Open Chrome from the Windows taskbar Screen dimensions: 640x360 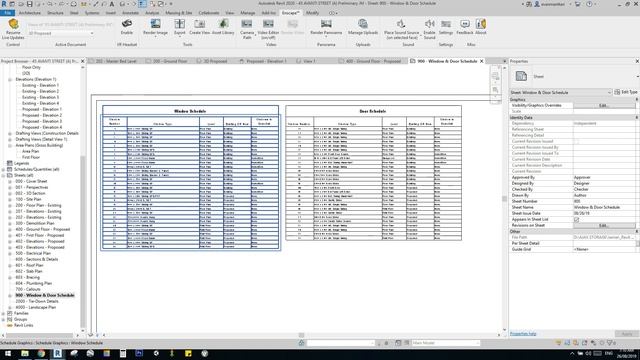41,353
